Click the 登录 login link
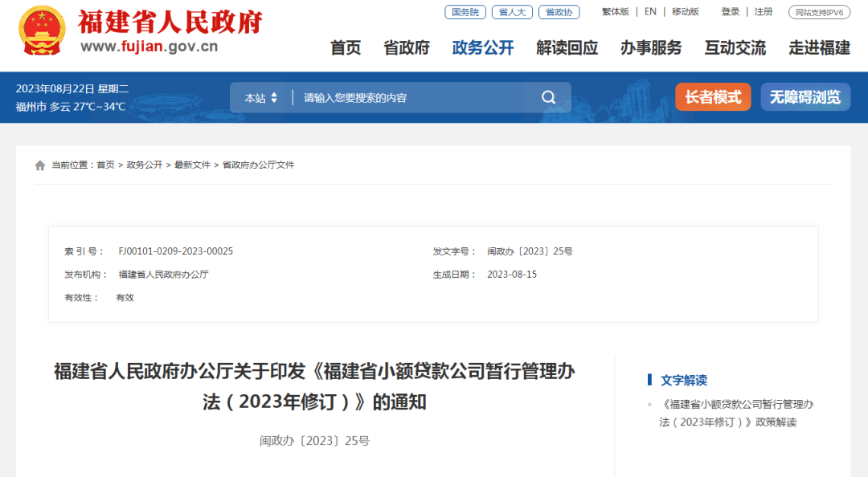Viewport: 868px width, 477px height. (729, 12)
